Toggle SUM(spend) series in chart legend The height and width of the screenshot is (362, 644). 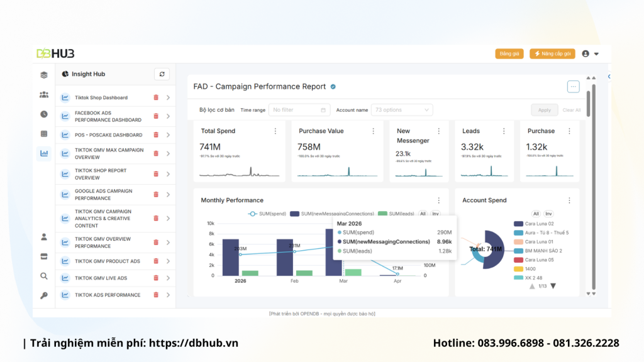(267, 214)
